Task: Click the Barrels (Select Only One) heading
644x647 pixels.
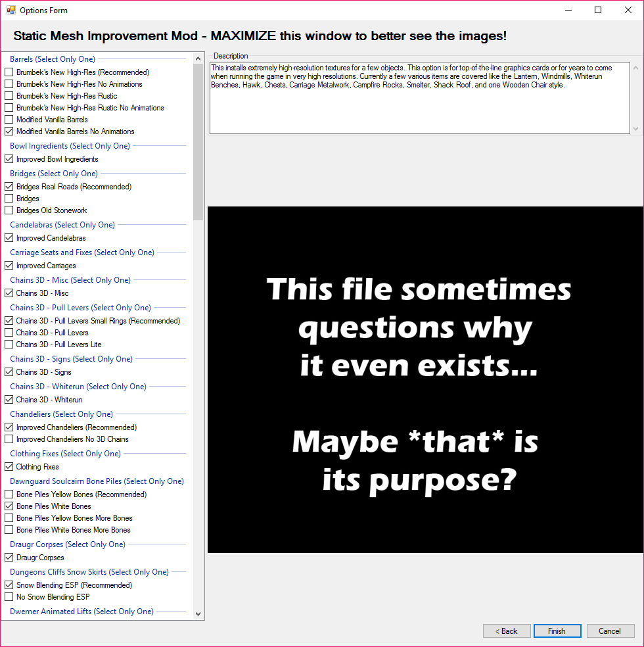Action: coord(53,59)
